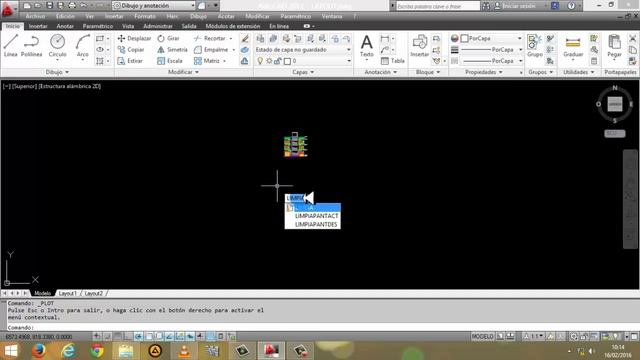Click the Simetría mirror tool
Screen dimensions: 640x360
pyautogui.click(x=172, y=49)
